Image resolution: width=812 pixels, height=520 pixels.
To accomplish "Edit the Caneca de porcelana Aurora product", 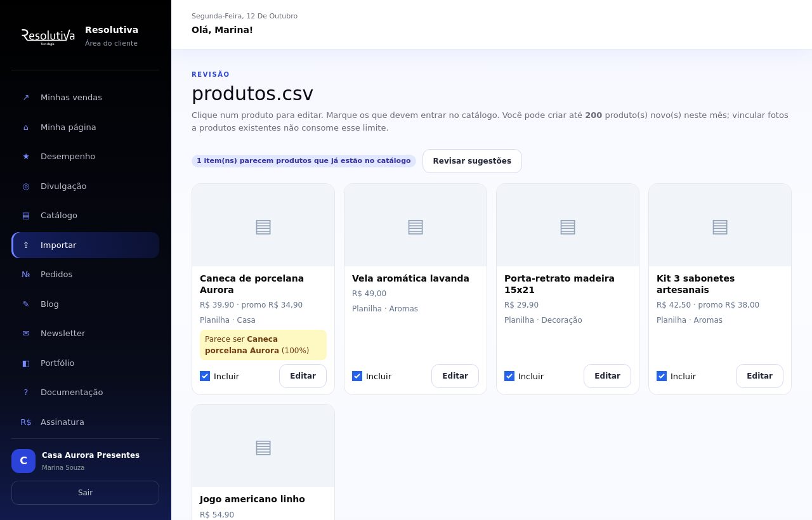I will click(303, 376).
